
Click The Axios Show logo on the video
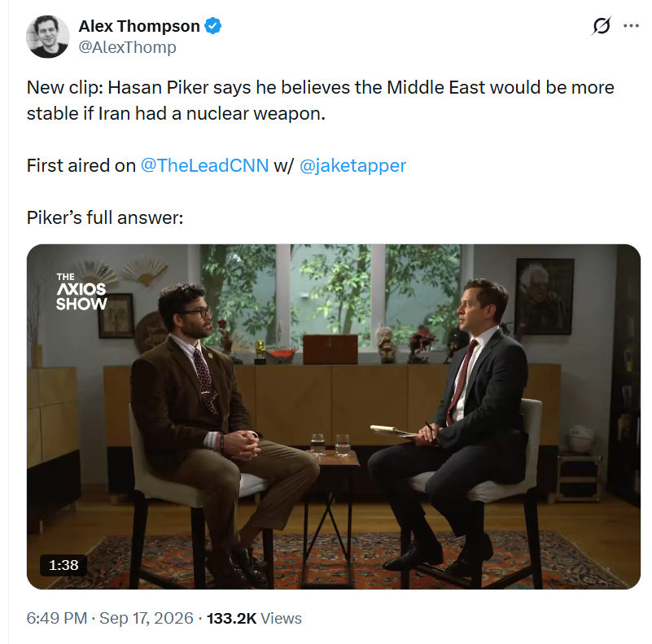click(81, 292)
